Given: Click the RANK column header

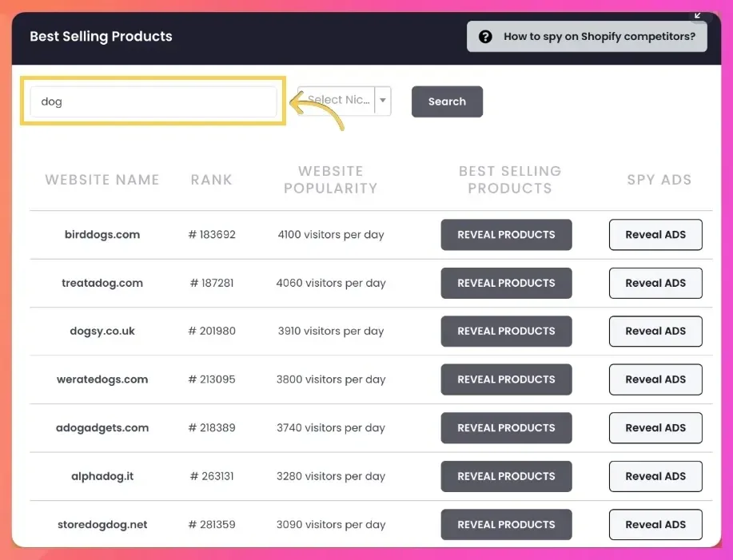Looking at the screenshot, I should coord(211,180).
